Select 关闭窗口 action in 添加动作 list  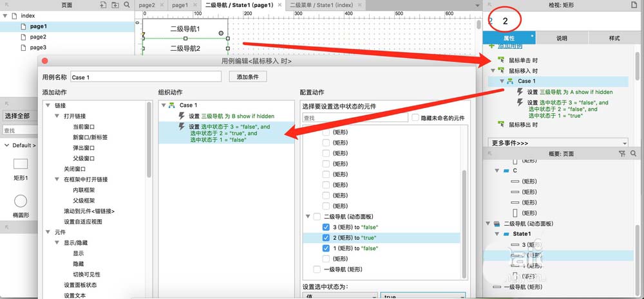75,169
